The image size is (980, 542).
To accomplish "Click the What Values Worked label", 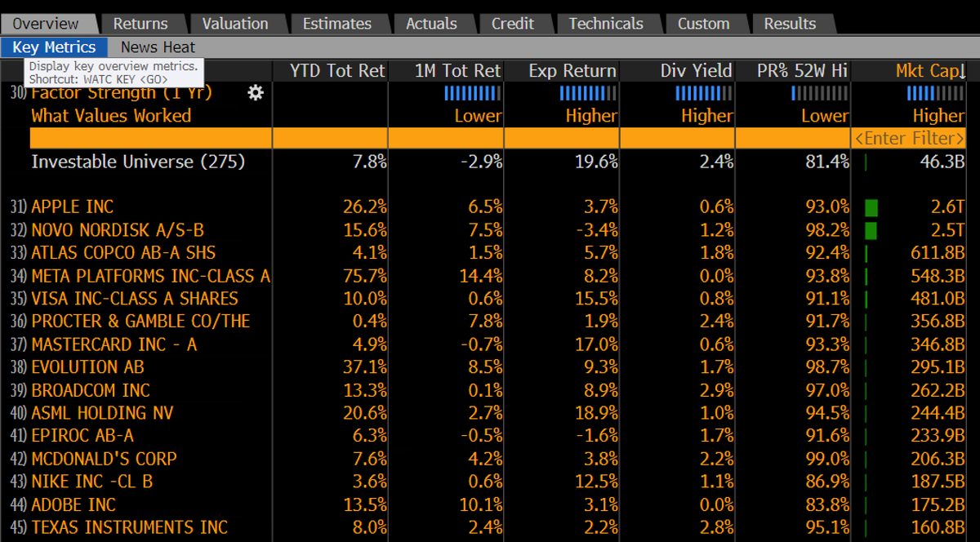I will coord(111,116).
